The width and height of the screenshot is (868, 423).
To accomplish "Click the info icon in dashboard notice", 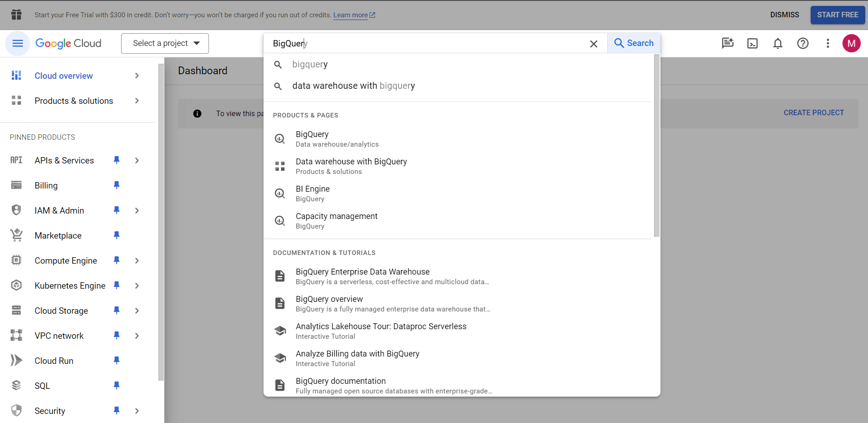I will pyautogui.click(x=197, y=113).
